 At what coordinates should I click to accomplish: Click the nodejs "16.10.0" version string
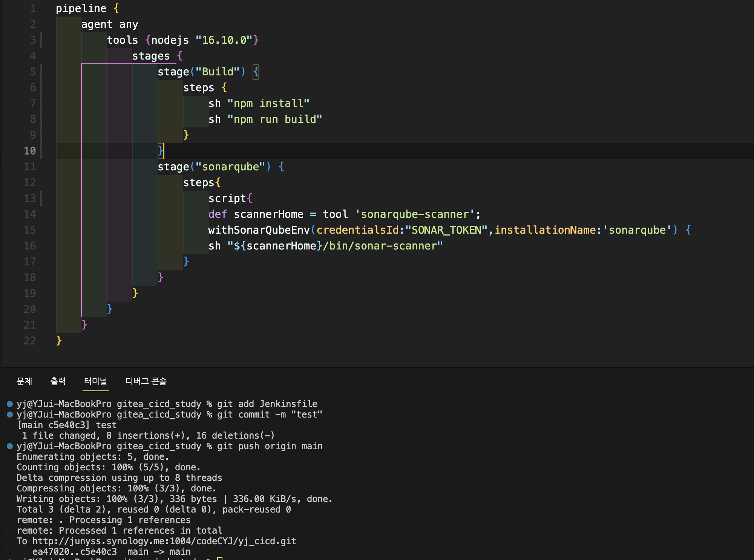coord(224,40)
